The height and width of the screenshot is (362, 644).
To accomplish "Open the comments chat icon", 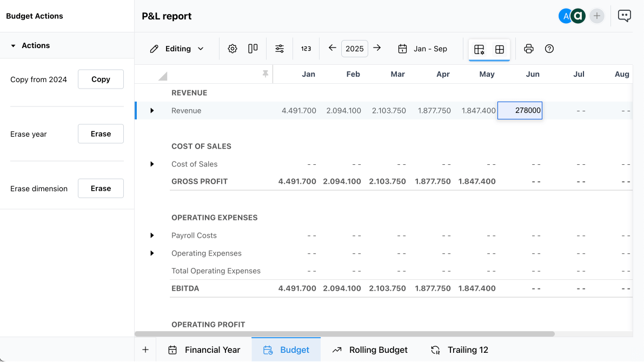I will click(625, 16).
